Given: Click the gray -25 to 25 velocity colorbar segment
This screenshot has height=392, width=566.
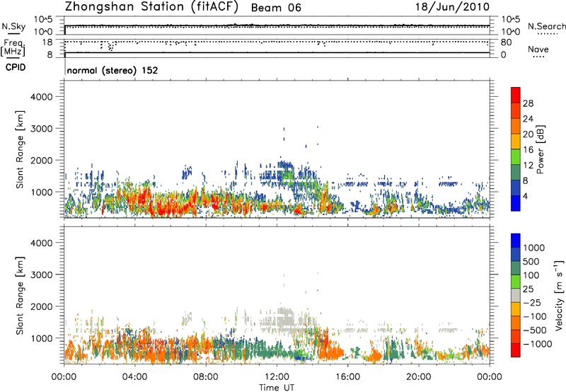Looking at the screenshot, I should pyautogui.click(x=516, y=296).
